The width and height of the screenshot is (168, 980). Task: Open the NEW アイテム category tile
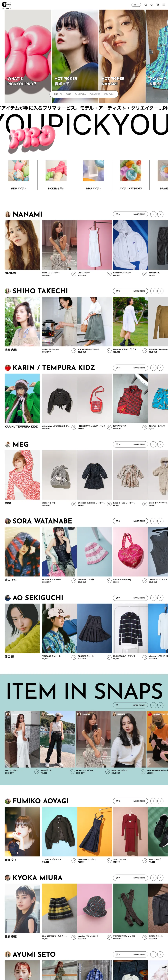click(19, 175)
